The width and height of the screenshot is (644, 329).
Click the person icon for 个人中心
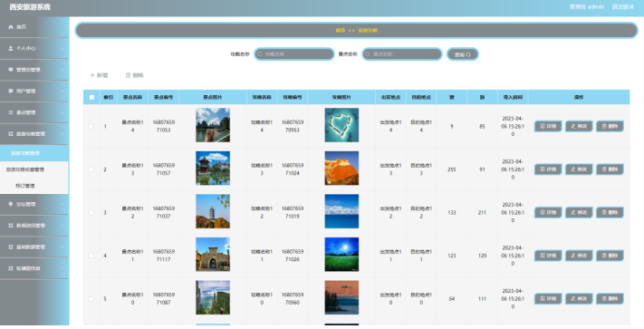click(x=11, y=48)
